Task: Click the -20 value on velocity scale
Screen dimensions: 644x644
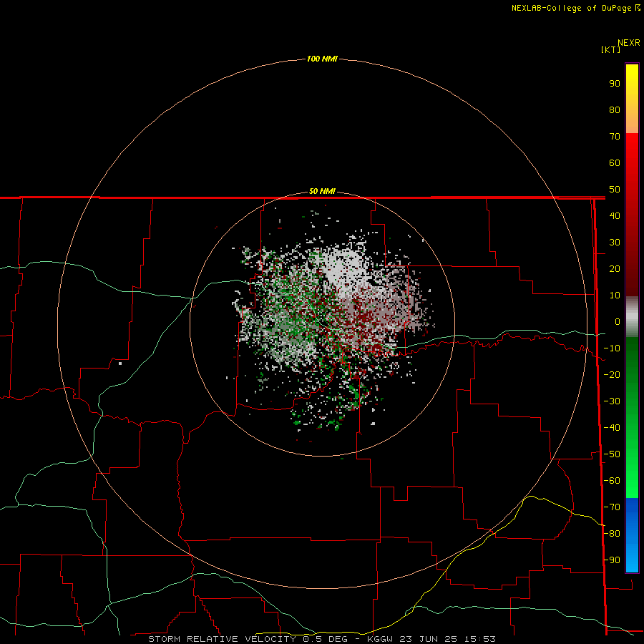Action: tap(612, 375)
